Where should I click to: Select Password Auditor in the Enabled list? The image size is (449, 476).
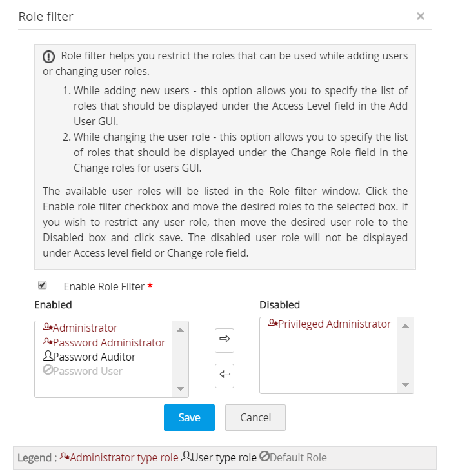[94, 357]
